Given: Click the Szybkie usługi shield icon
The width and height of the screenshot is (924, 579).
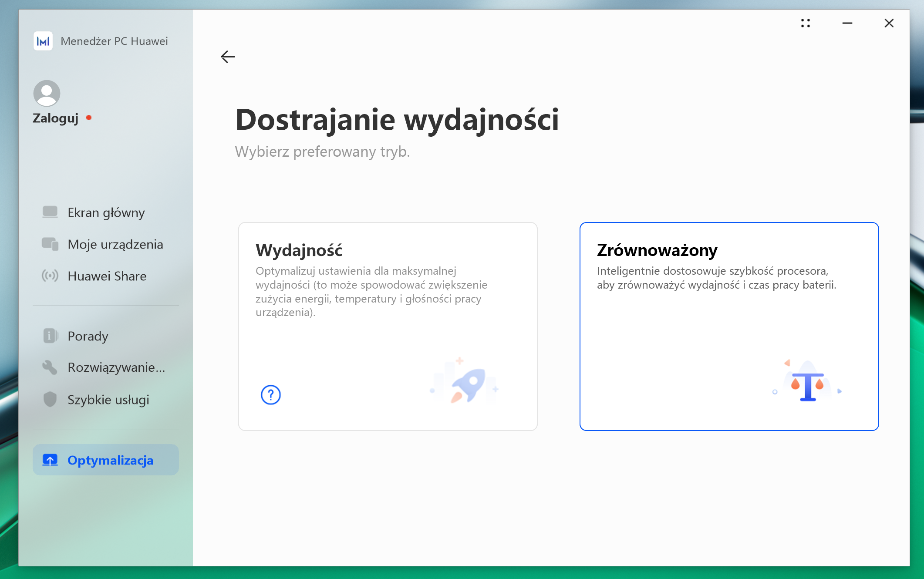Looking at the screenshot, I should [x=50, y=399].
